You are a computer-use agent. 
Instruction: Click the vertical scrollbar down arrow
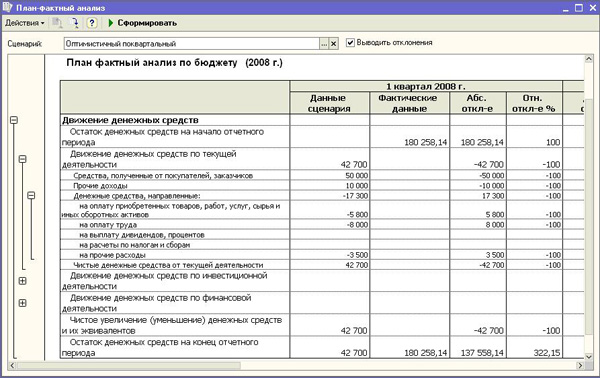tap(589, 356)
